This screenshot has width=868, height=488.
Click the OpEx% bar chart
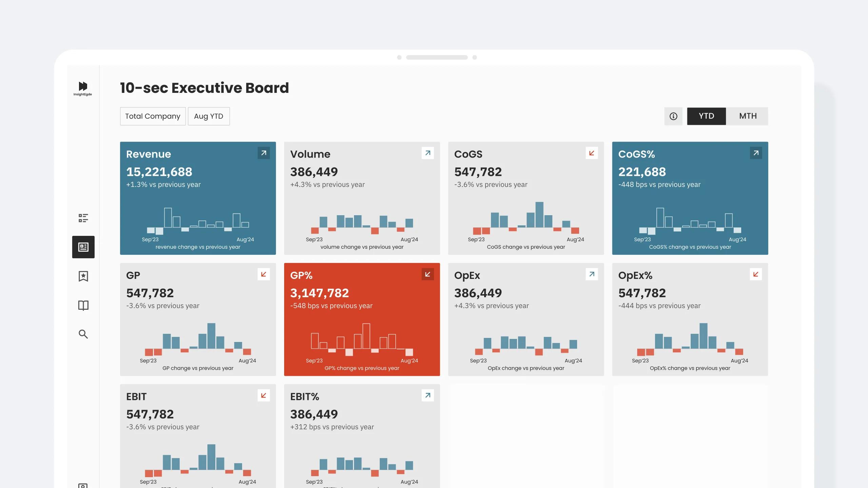[690, 340]
